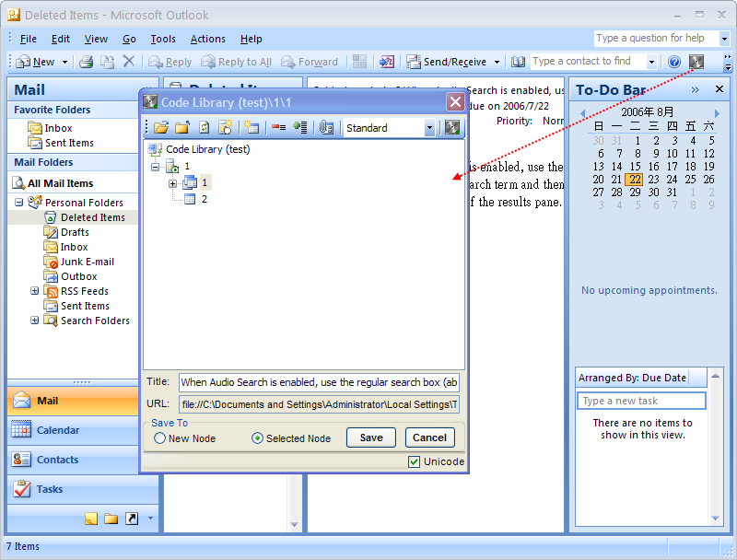Open Notes via the yellow note icon
This screenshot has width=737, height=560.
click(x=91, y=519)
